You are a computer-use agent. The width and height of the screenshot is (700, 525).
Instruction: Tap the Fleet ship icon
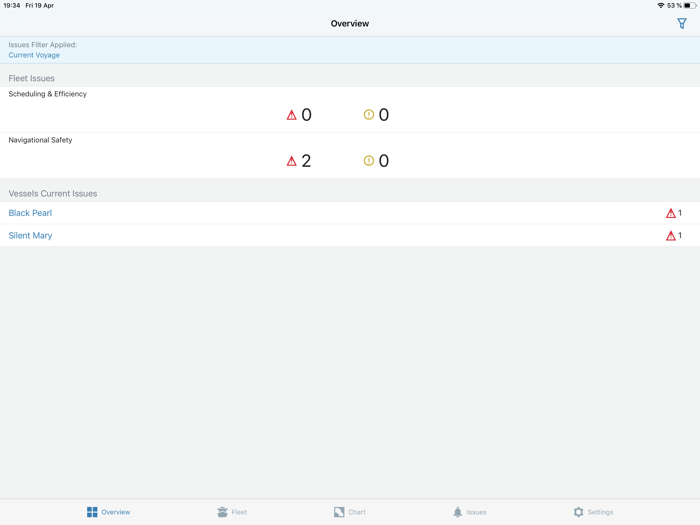(x=222, y=512)
